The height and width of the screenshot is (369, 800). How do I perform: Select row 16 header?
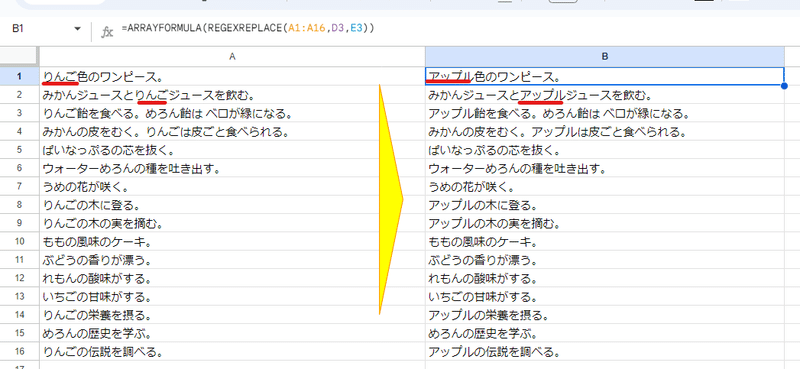[19, 352]
